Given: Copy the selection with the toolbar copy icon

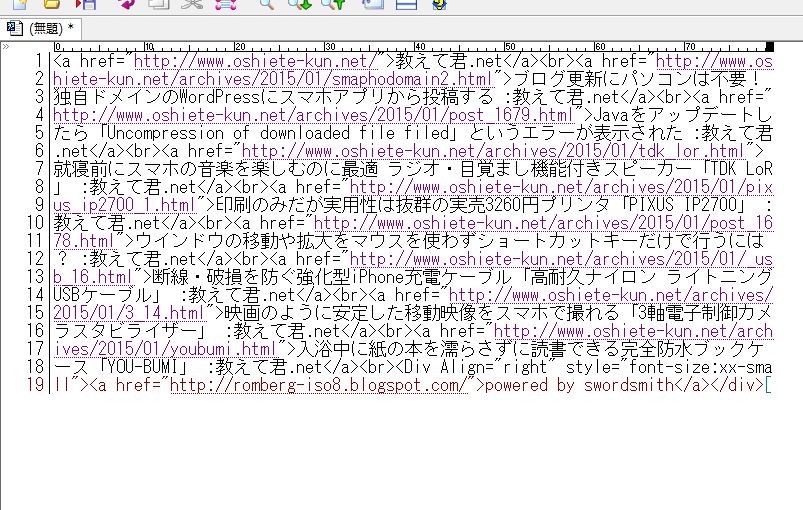Looking at the screenshot, I should click(158, 5).
